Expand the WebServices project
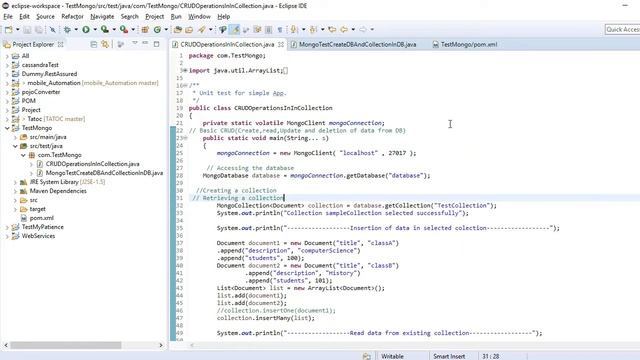The width and height of the screenshot is (640, 360). pyautogui.click(x=7, y=236)
